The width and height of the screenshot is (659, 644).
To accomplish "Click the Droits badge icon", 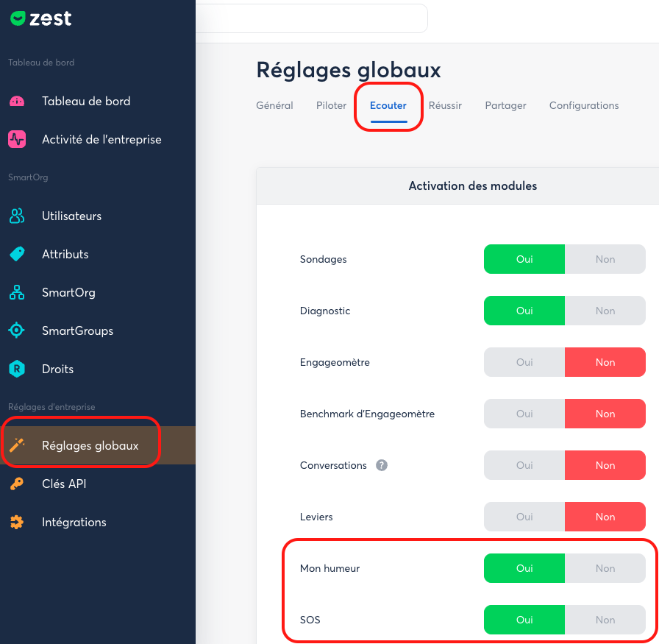I will 17,369.
